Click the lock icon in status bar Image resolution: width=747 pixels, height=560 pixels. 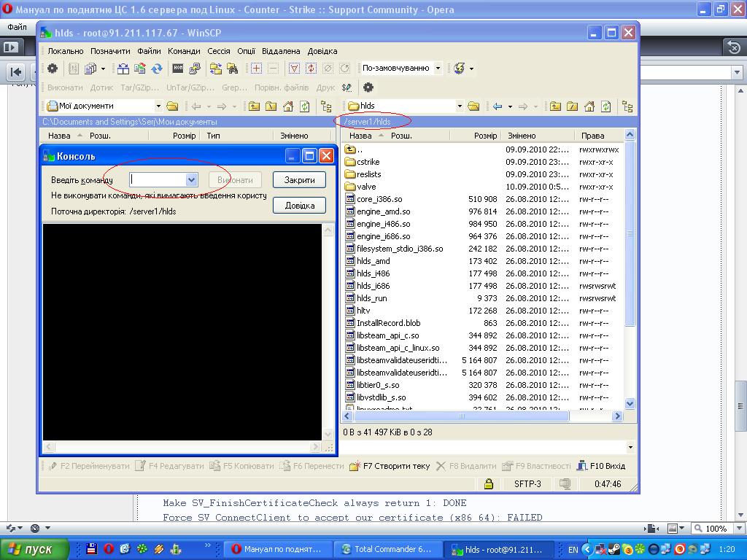[x=488, y=484]
